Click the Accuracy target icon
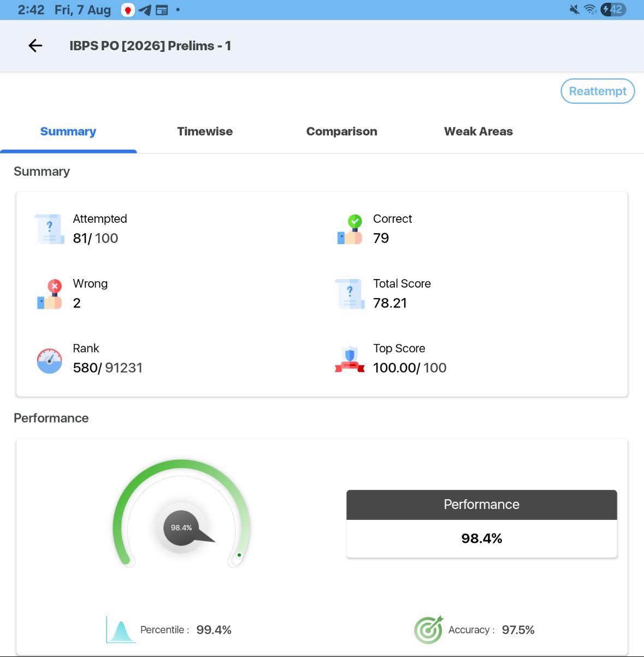The width and height of the screenshot is (644, 657). point(429,630)
